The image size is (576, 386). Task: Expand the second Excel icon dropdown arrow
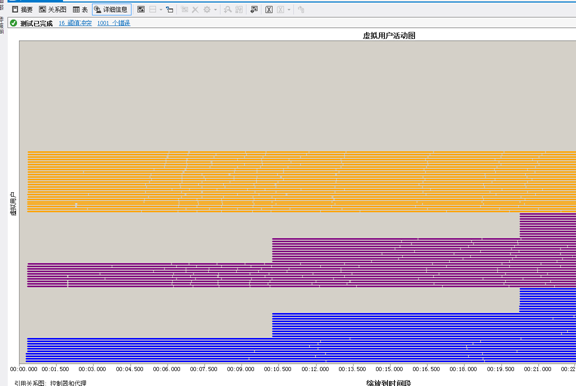point(289,10)
